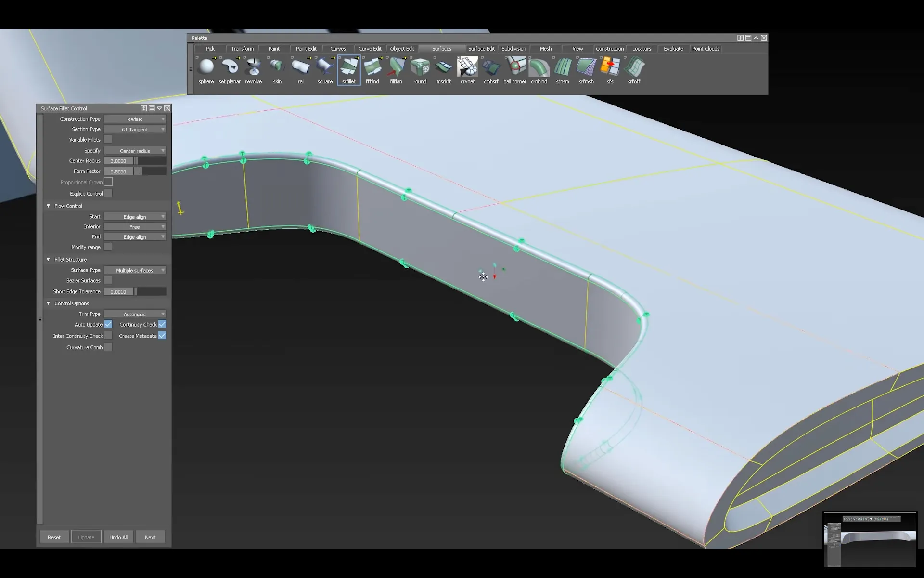The height and width of the screenshot is (578, 924).
Task: Choose the set planar tool
Action: pyautogui.click(x=230, y=70)
